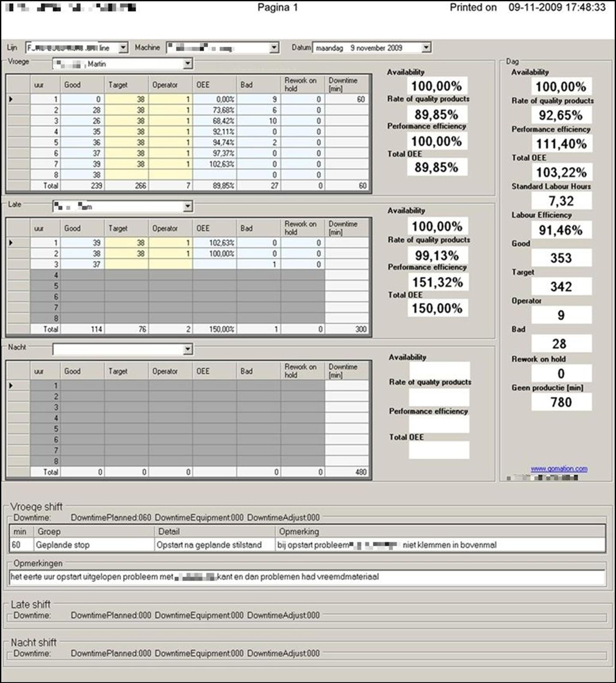Click Geen productie value 780

[x=562, y=402]
